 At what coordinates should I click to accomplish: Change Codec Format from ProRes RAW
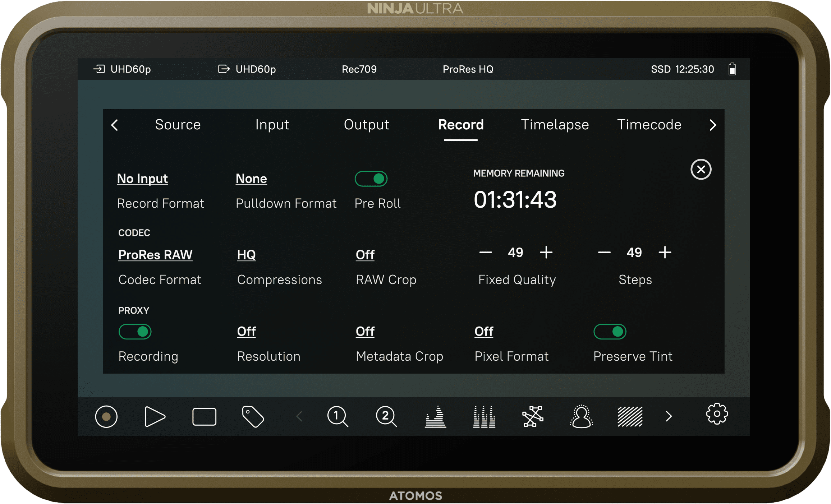155,255
